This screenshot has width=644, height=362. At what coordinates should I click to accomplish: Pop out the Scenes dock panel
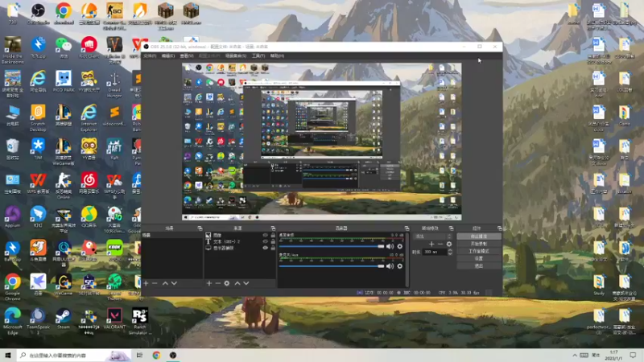[x=200, y=228]
